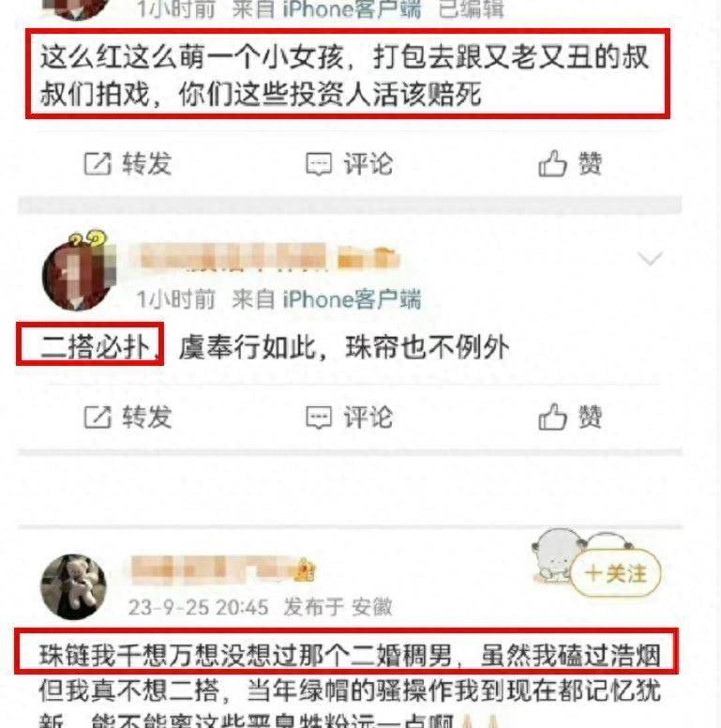The width and height of the screenshot is (721, 728).
Task: Tap timestamp 23-9-25 20:45 on third post
Action: click(198, 607)
